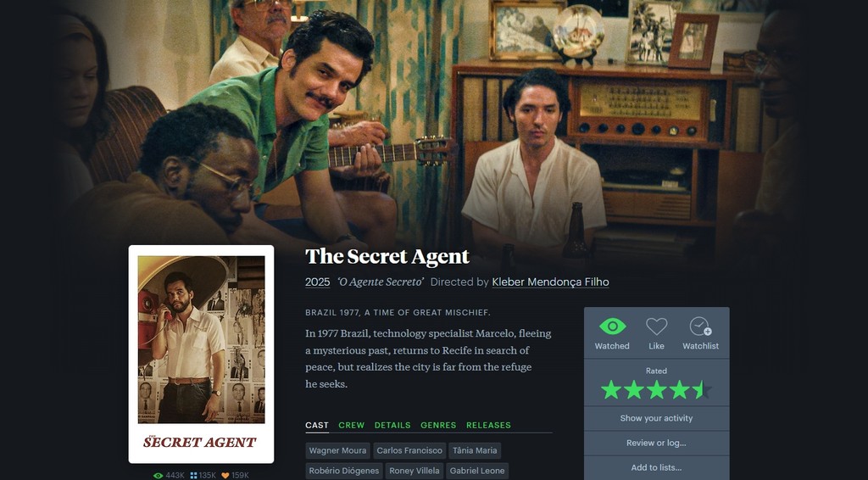Select the GENRES tab
This screenshot has height=480, width=868.
(438, 425)
